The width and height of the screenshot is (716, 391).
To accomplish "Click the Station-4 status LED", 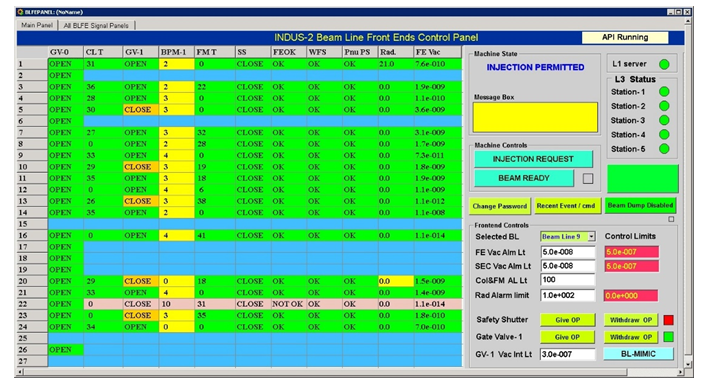I will [664, 134].
